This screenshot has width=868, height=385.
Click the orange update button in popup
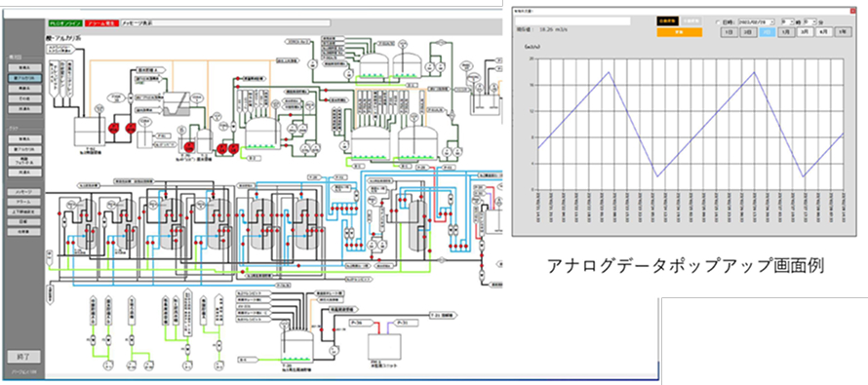(679, 32)
